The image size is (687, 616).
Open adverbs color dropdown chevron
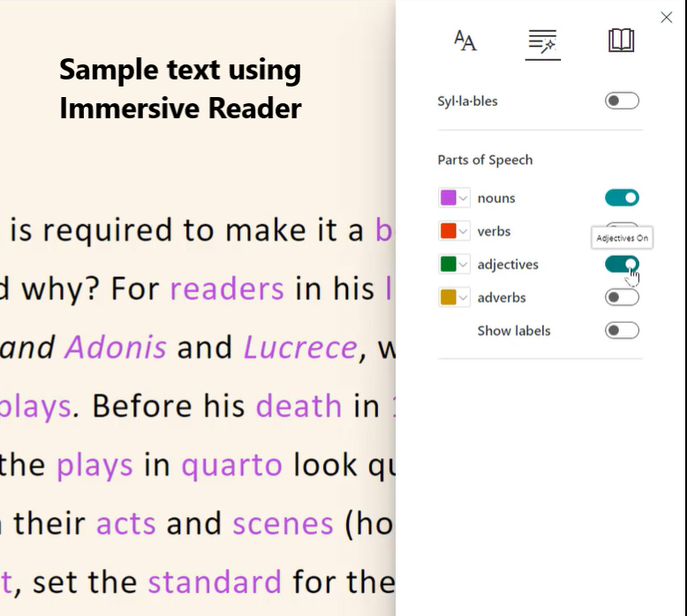pyautogui.click(x=463, y=297)
